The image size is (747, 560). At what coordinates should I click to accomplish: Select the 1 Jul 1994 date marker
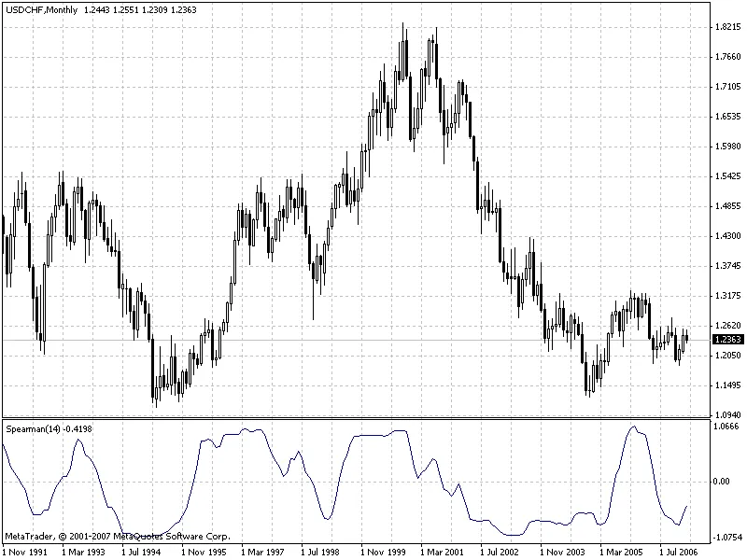[145, 553]
